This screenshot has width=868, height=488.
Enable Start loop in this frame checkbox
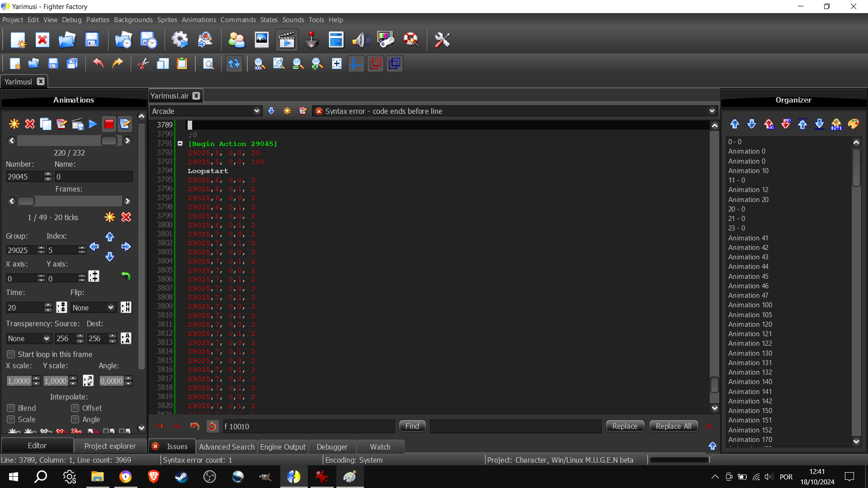11,354
